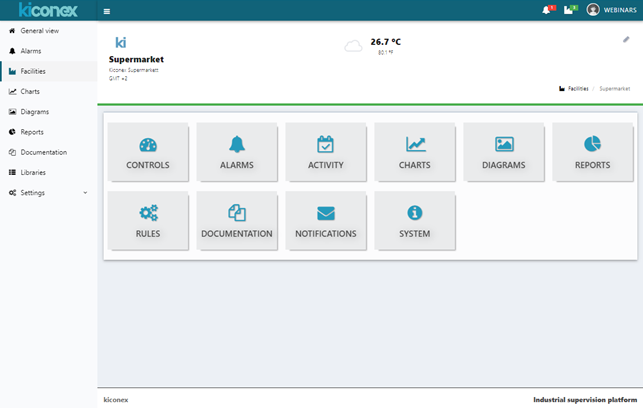This screenshot has height=408, width=643.
Task: Select General view in sidebar
Action: [39, 31]
